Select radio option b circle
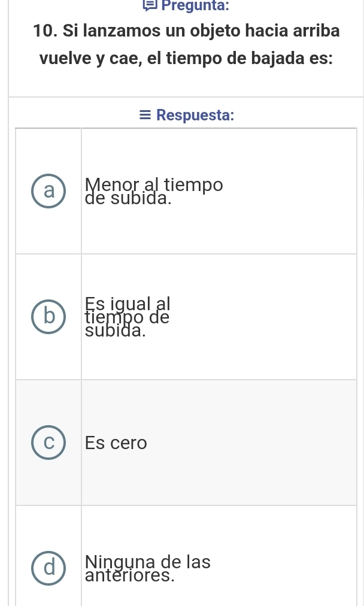The width and height of the screenshot is (364, 606). 48,317
